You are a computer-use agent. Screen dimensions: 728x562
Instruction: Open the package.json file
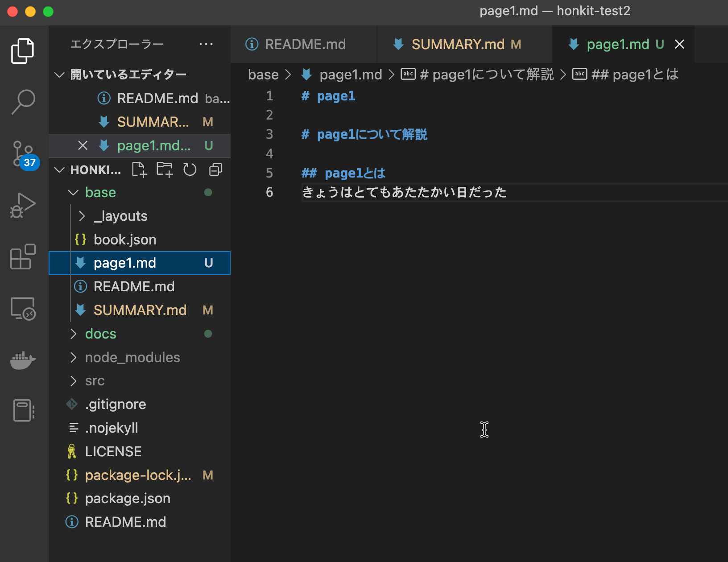[140, 498]
